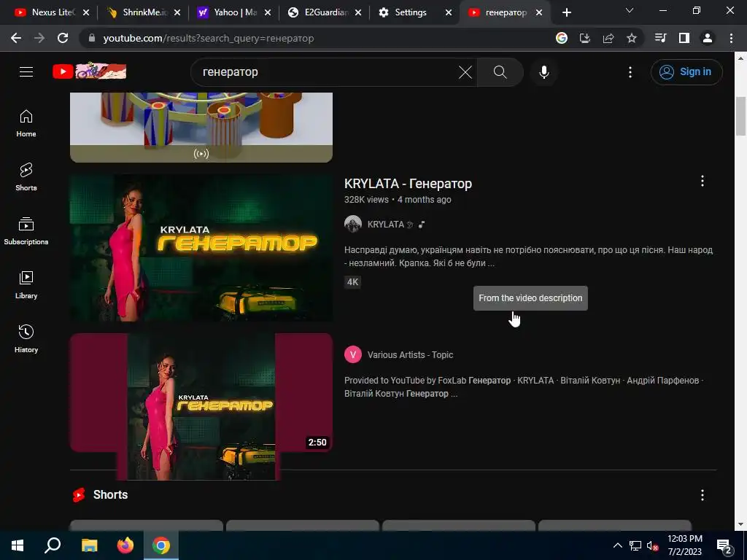The image size is (747, 560).
Task: Open YouTube settings three-dot menu
Action: click(x=630, y=72)
